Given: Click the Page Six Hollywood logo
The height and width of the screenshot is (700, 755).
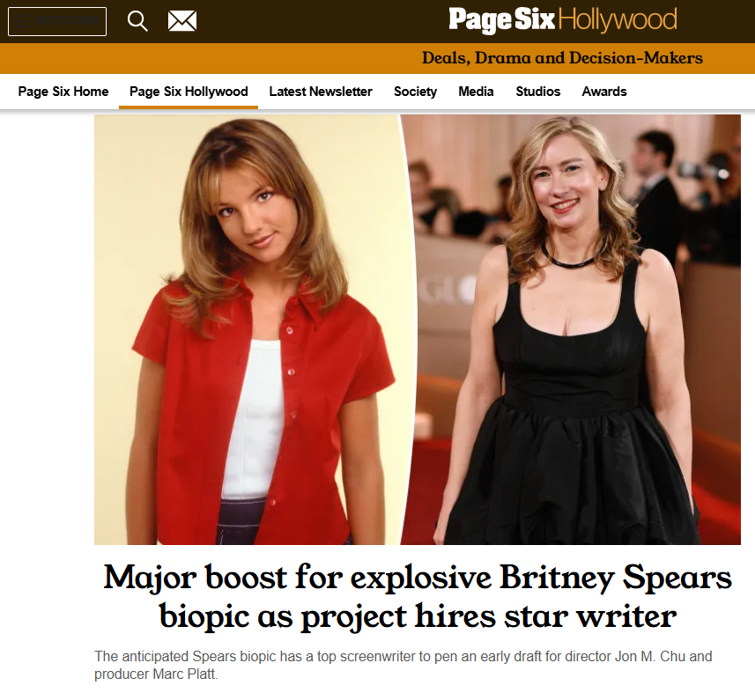Looking at the screenshot, I should 562,19.
